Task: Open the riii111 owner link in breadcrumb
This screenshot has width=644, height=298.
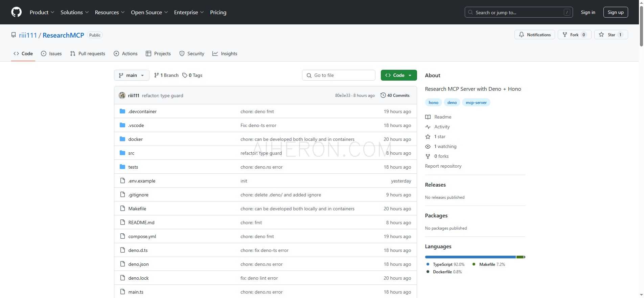Action: pyautogui.click(x=28, y=35)
